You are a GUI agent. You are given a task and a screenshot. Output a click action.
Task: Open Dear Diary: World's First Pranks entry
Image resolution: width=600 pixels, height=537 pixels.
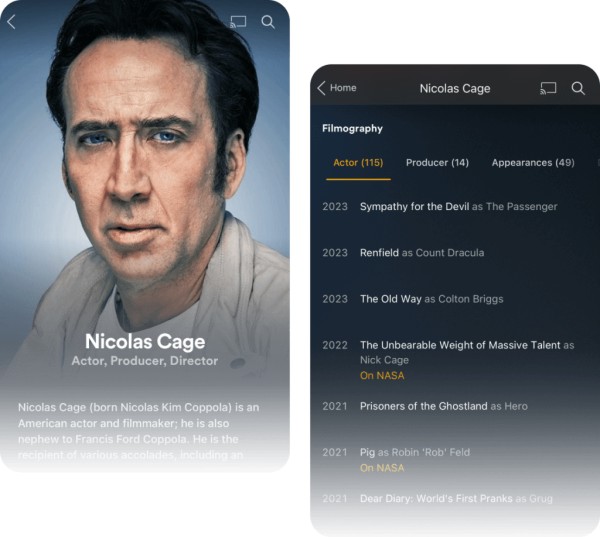[x=437, y=498]
